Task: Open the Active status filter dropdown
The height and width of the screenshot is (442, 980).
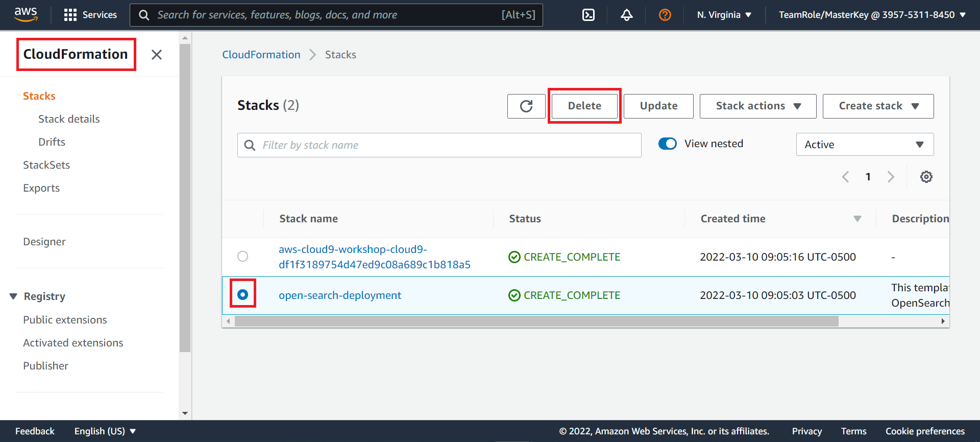Action: click(x=865, y=145)
